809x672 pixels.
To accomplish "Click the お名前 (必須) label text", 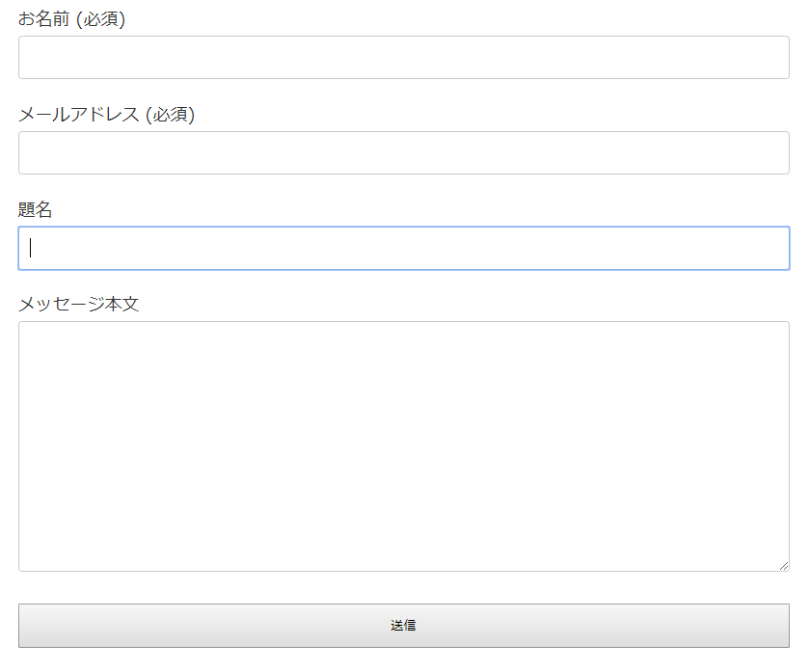I will coord(71,19).
